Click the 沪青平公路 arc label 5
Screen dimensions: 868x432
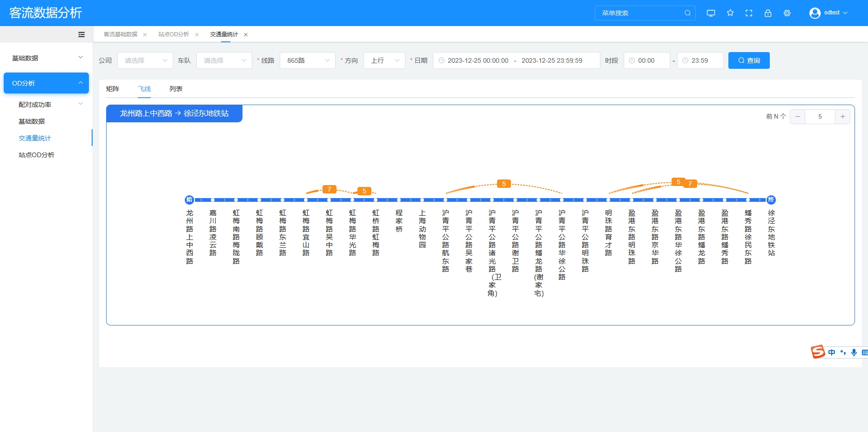tap(504, 184)
